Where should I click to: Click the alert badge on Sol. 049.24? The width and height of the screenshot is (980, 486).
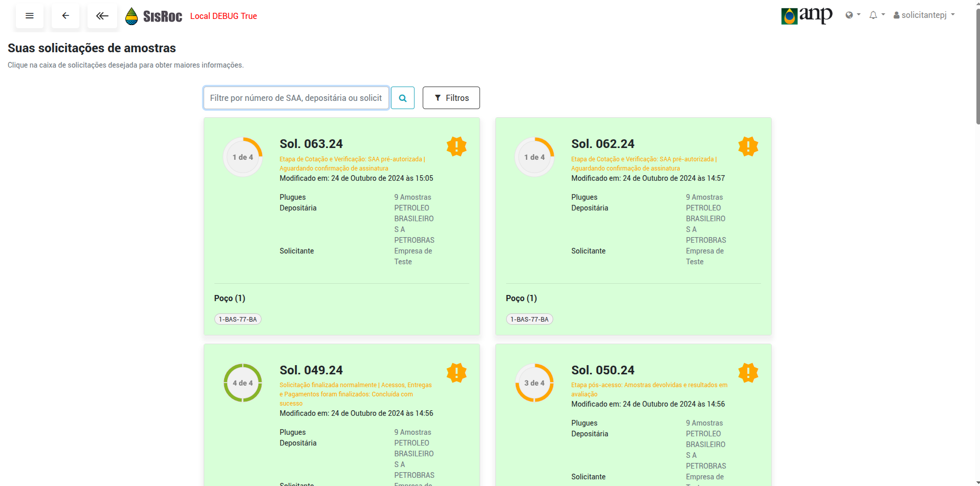tap(456, 373)
